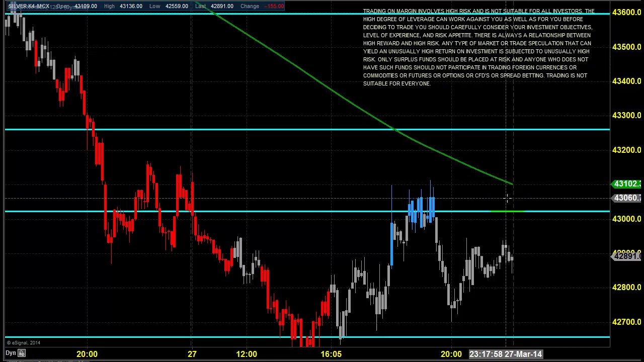644x362 pixels.
Task: Click the Dyn interval label
Action: 11,353
